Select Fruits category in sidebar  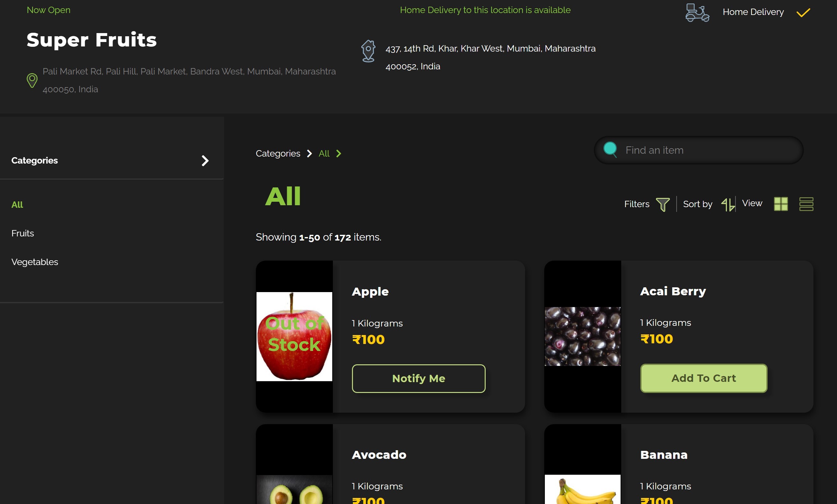click(23, 233)
